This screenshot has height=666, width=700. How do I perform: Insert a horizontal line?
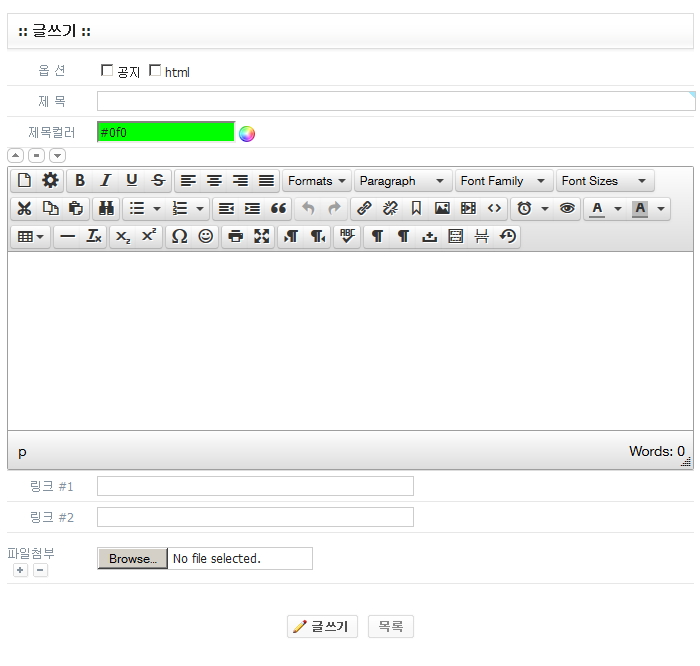click(x=67, y=237)
